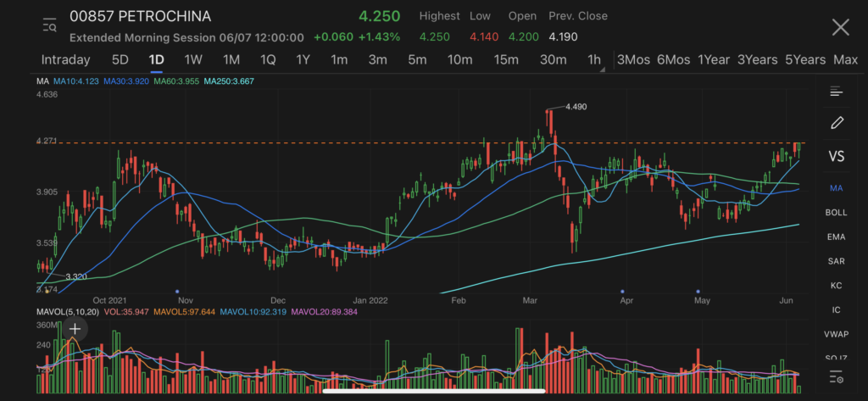Open the chart list panel icon
The image size is (868, 401).
coord(836,92)
